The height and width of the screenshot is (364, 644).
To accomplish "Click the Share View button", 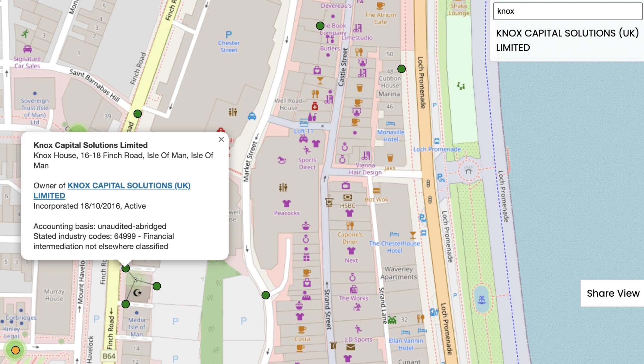I will (x=613, y=293).
